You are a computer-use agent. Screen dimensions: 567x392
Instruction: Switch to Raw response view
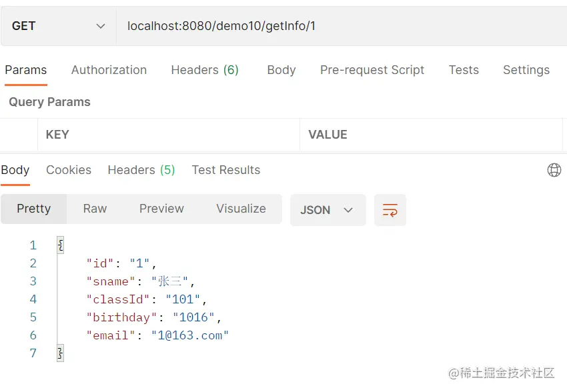coord(95,209)
